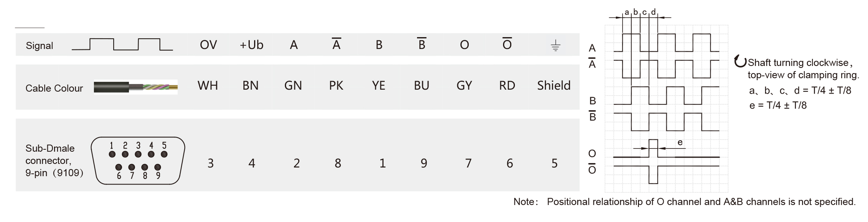Click the PK cable colour cell

tap(336, 86)
